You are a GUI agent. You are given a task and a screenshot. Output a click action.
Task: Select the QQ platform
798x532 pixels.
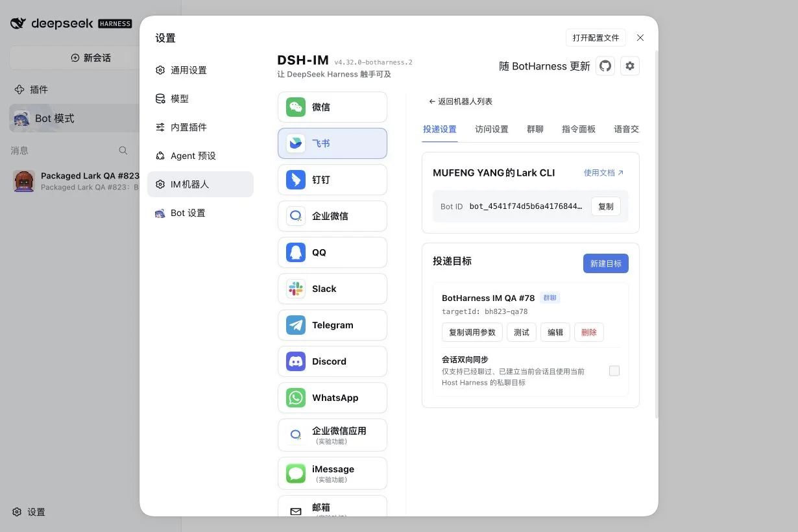(x=332, y=252)
